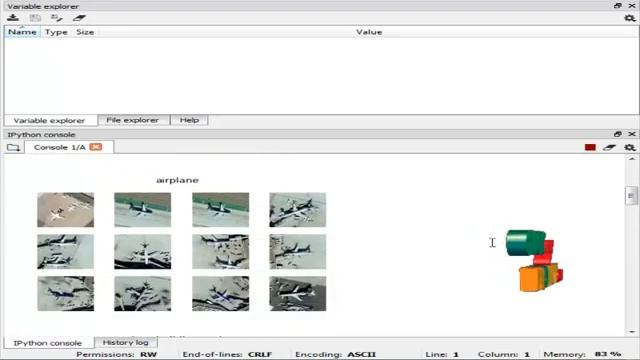Open IPython console options gear

click(630, 147)
